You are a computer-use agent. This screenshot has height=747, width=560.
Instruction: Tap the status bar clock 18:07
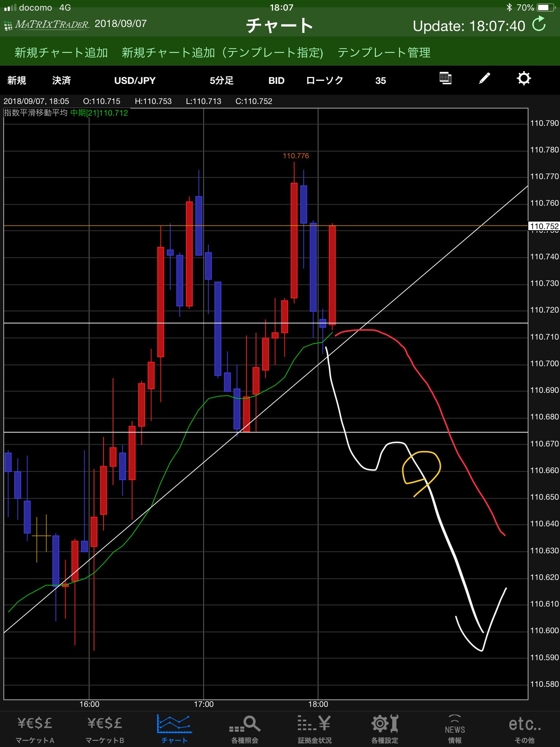[281, 7]
